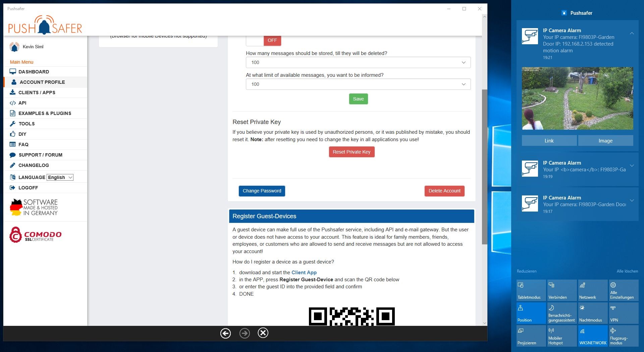
Task: Toggle Nachtmodus quick action
Action: pyautogui.click(x=593, y=313)
